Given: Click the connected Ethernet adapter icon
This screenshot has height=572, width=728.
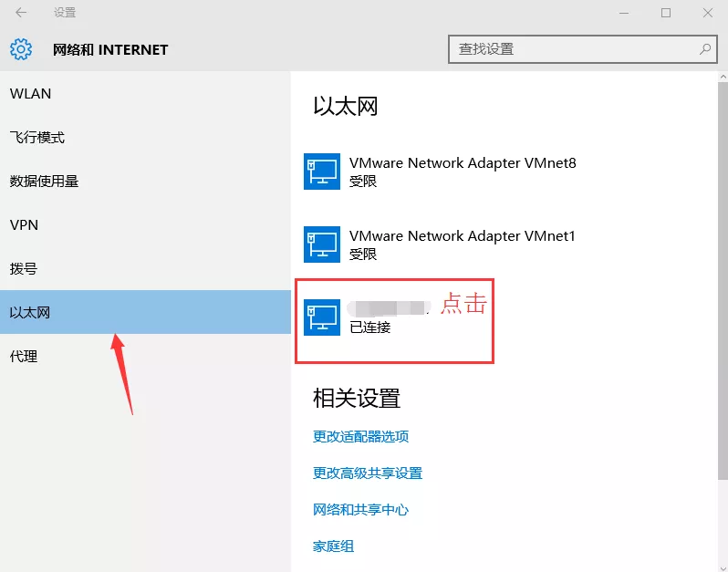Looking at the screenshot, I should tap(322, 317).
